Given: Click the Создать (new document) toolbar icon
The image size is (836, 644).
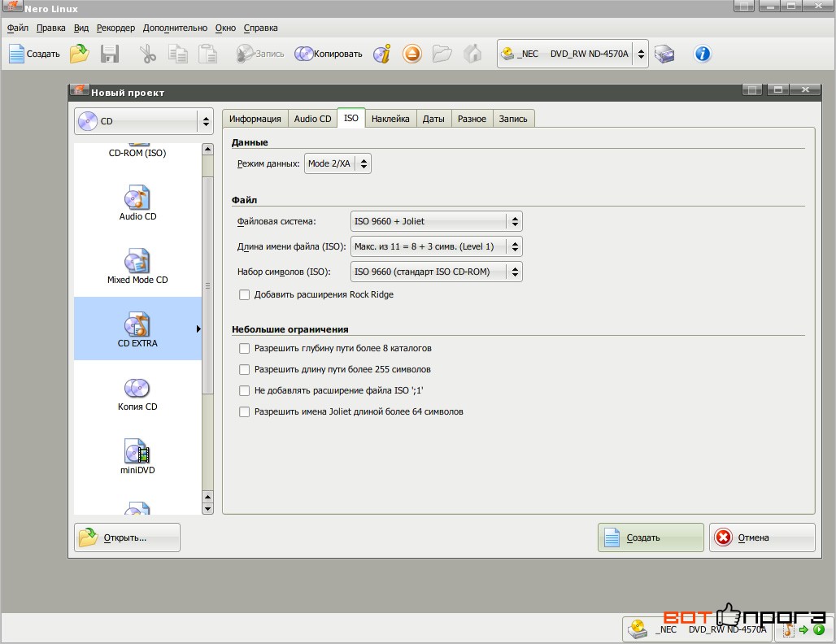Looking at the screenshot, I should click(16, 54).
